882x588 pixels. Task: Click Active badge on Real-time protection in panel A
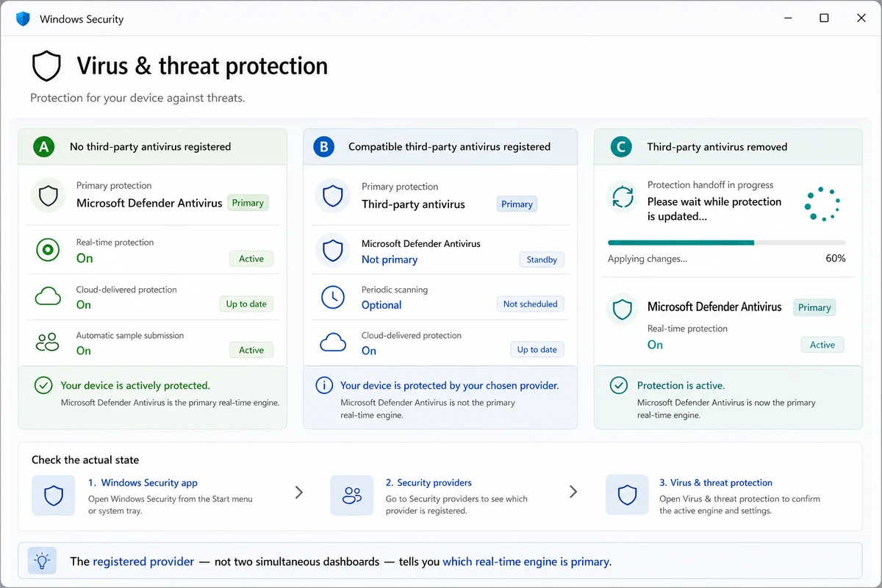[251, 259]
